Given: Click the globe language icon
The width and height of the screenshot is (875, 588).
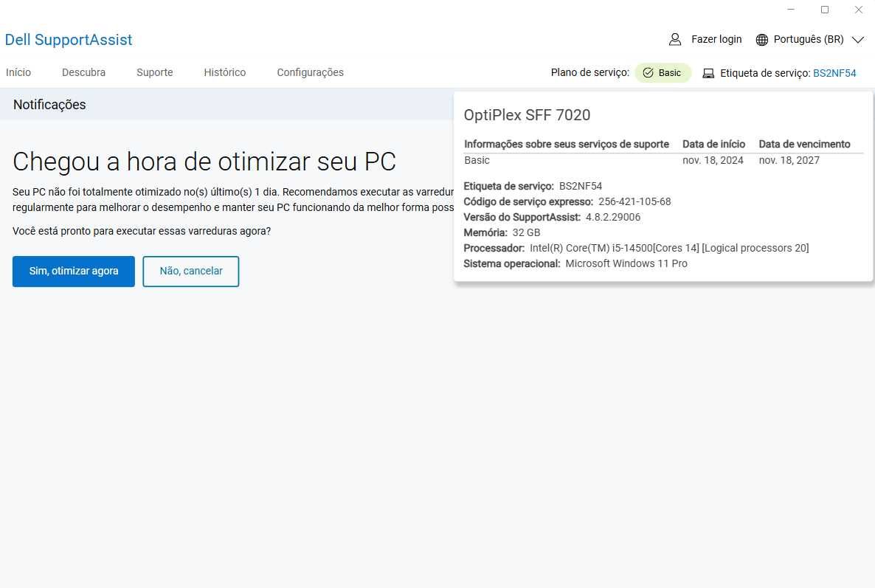Looking at the screenshot, I should pos(761,40).
